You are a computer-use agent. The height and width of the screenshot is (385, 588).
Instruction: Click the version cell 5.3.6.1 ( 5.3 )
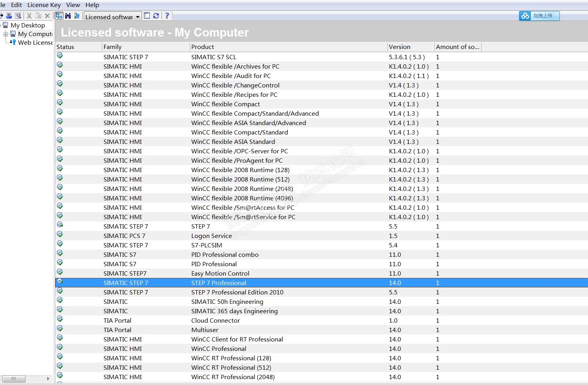click(407, 57)
